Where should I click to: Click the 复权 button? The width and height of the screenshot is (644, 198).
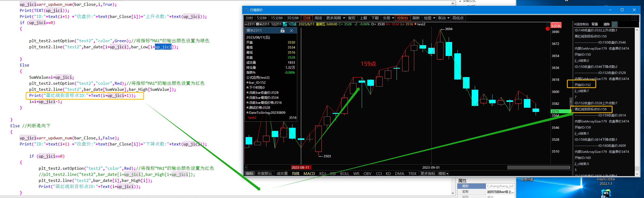(x=352, y=18)
